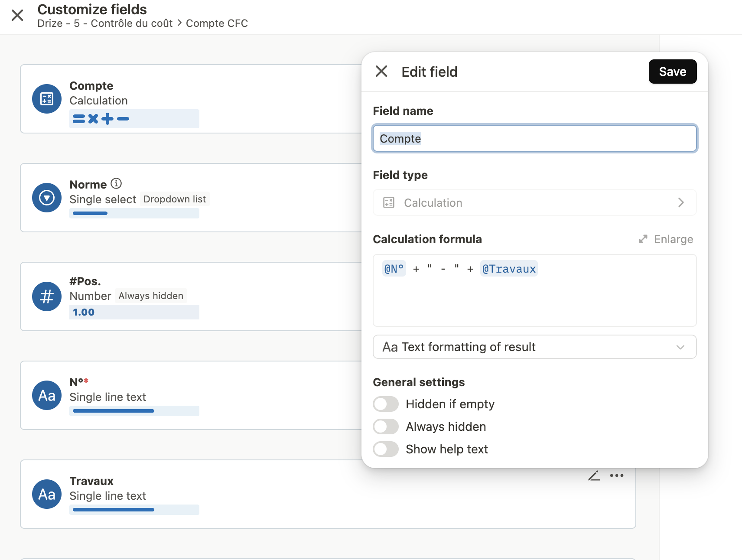
Task: Enable the Hidden if empty toggle
Action: pyautogui.click(x=386, y=404)
